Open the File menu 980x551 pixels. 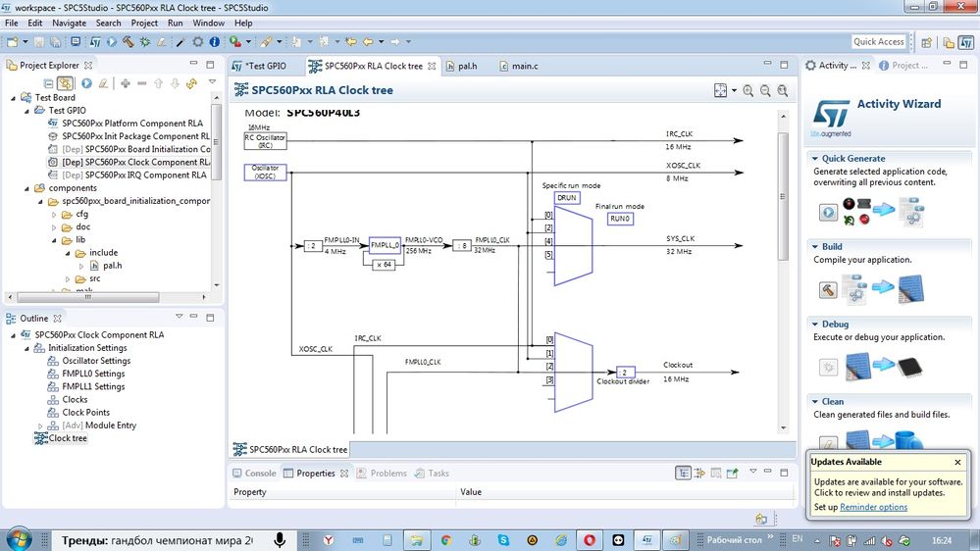coord(11,24)
